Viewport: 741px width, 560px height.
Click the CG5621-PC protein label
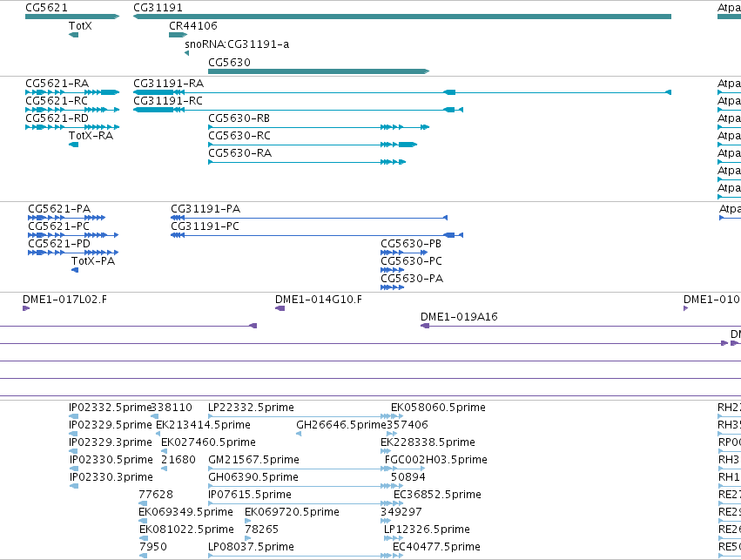click(x=58, y=226)
